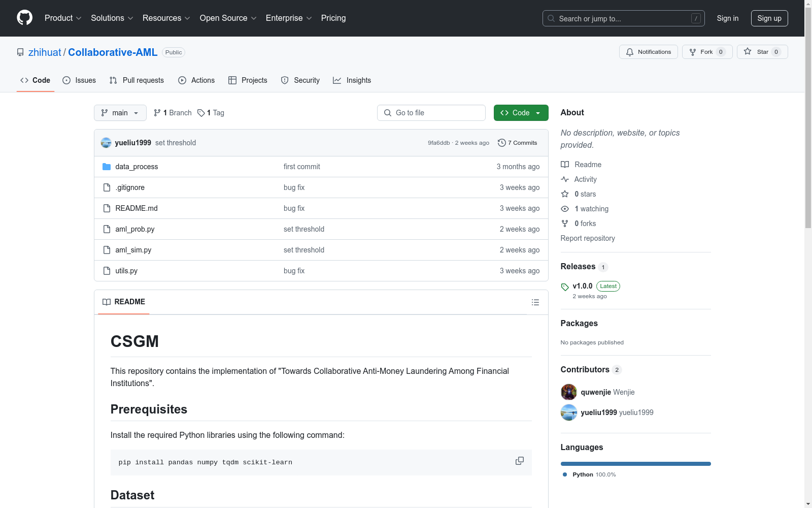Copy the pip install command
The image size is (812, 508).
pos(520,461)
